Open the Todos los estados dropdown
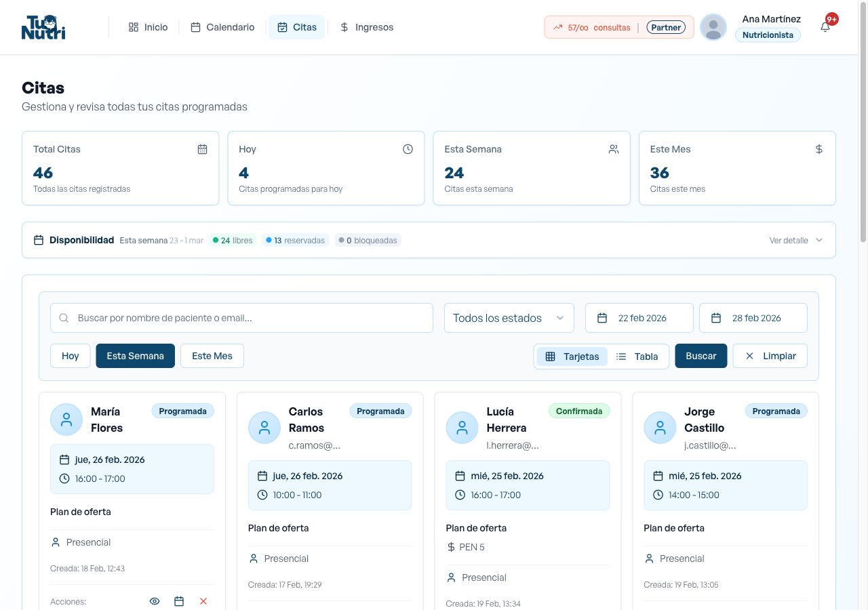The height and width of the screenshot is (610, 868). [509, 317]
